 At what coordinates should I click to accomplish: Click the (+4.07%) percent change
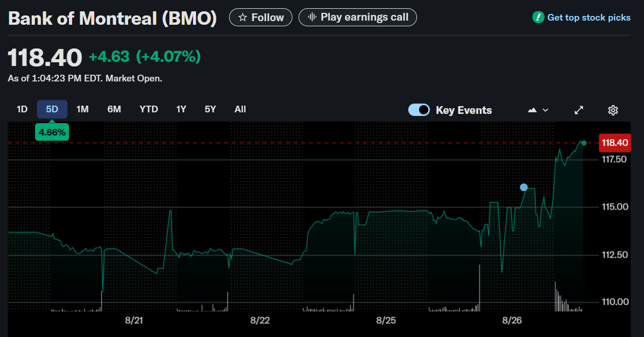click(x=168, y=56)
